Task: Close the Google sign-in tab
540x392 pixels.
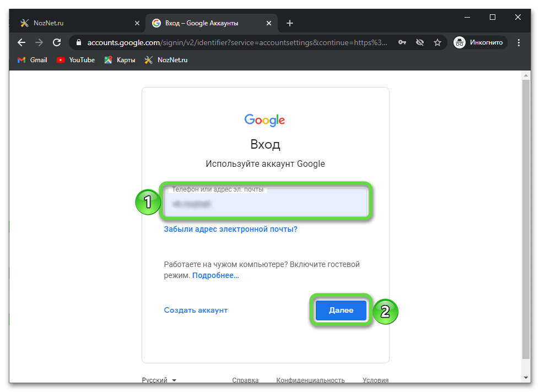Action: click(x=269, y=23)
